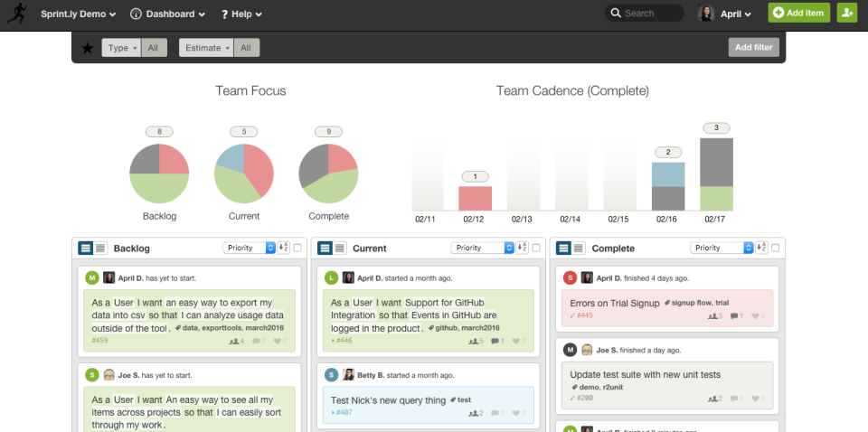The height and width of the screenshot is (432, 868).
Task: Click the march2016 tag on item #459
Action: [x=265, y=328]
